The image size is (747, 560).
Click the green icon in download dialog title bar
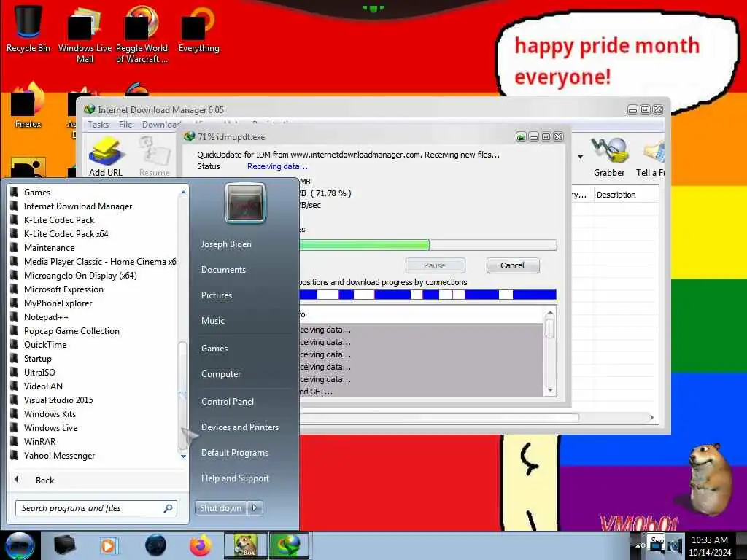[521, 137]
